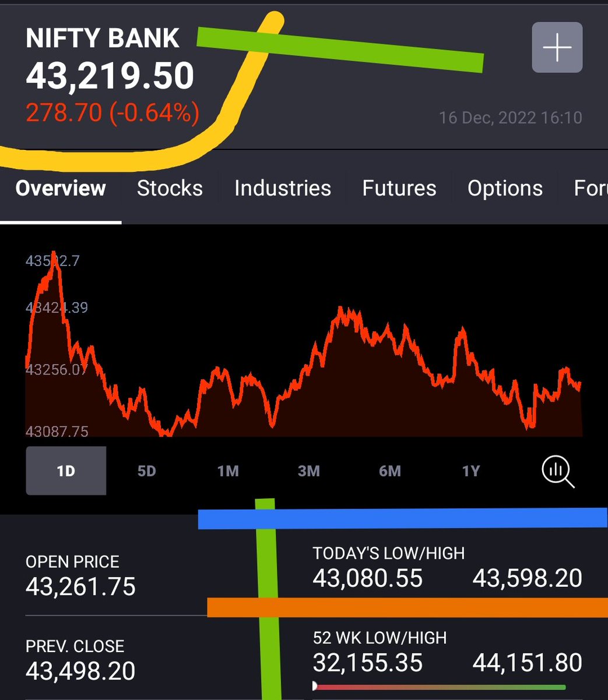
Task: Switch to the Stocks tab
Action: pos(170,188)
